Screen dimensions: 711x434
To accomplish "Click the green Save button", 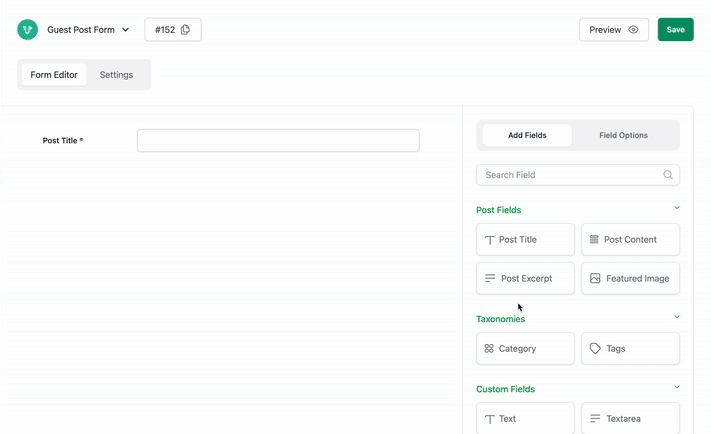I will [676, 29].
